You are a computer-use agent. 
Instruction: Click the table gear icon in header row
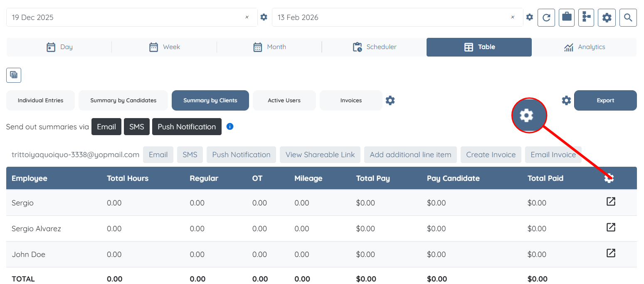609,178
